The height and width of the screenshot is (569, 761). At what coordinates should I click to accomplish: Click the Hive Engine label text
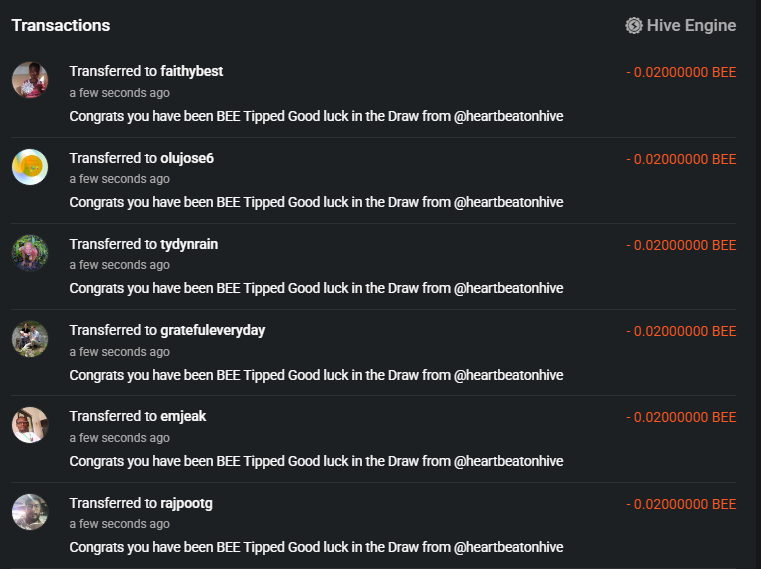coord(691,26)
